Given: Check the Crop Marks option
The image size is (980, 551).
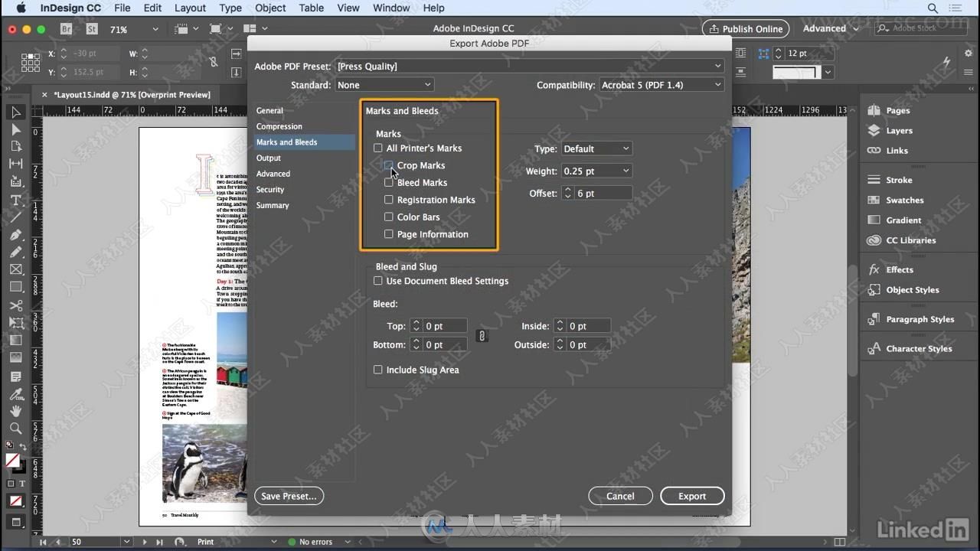Looking at the screenshot, I should coord(388,165).
